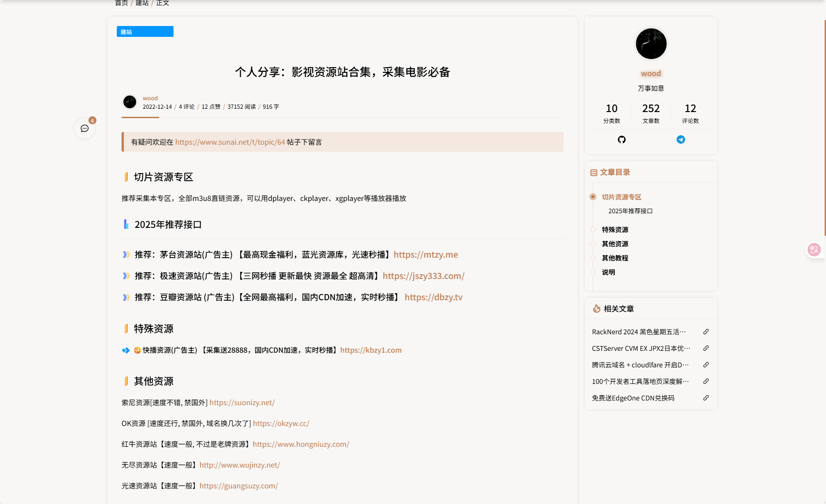
Task: Click the 建站 breadcrumb item
Action: click(142, 3)
